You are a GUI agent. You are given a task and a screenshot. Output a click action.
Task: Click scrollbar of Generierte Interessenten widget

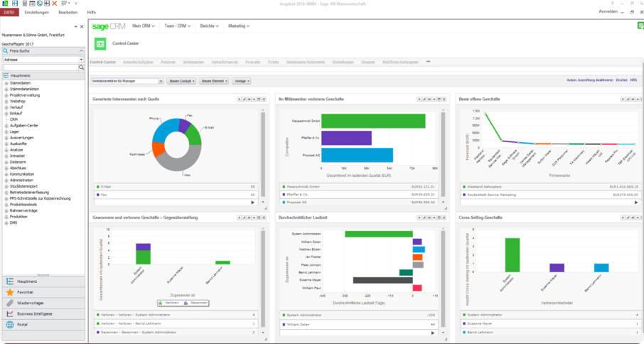(x=263, y=154)
